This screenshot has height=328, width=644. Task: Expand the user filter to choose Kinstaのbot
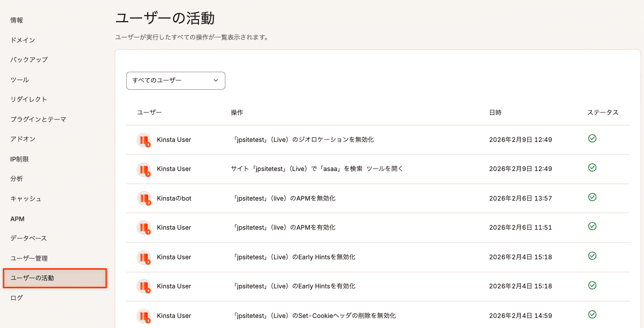175,81
